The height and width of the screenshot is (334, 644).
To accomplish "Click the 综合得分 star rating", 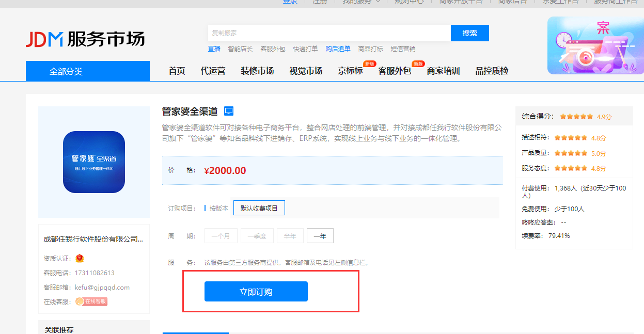I will click(576, 117).
